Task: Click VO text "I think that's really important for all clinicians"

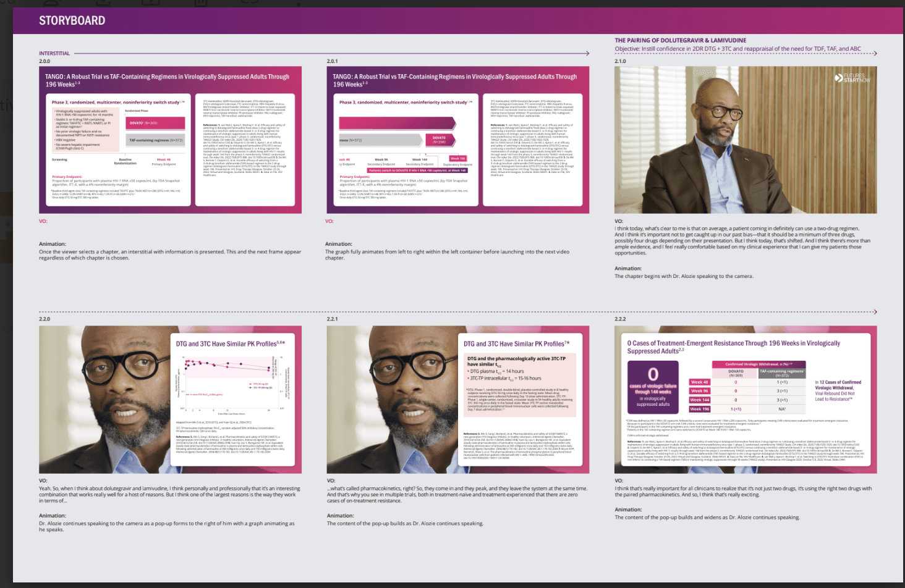Action: [x=743, y=491]
